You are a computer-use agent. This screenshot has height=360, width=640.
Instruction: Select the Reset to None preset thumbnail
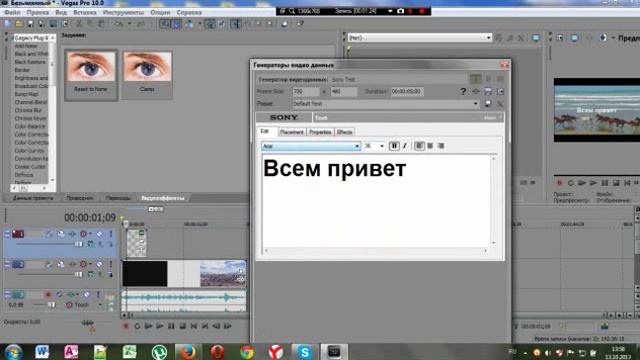click(x=91, y=75)
